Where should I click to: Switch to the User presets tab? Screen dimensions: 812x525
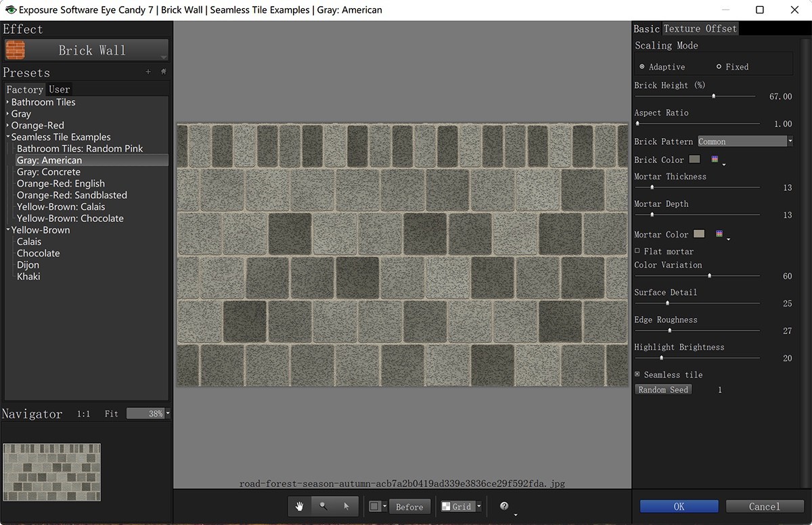click(x=60, y=89)
